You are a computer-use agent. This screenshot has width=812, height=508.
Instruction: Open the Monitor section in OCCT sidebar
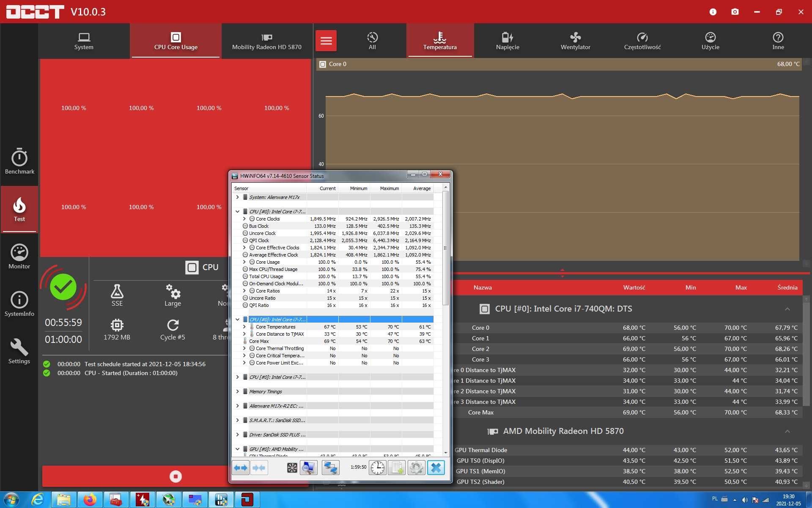pyautogui.click(x=19, y=257)
